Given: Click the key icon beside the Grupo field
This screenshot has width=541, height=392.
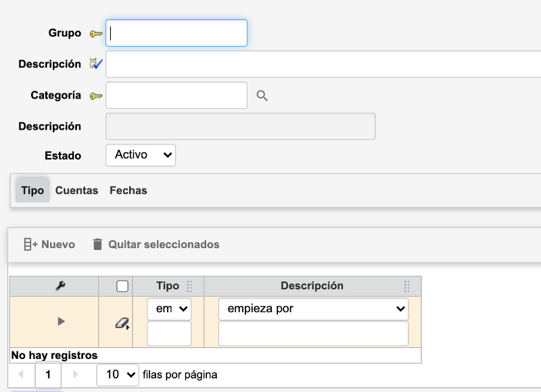Looking at the screenshot, I should [94, 32].
